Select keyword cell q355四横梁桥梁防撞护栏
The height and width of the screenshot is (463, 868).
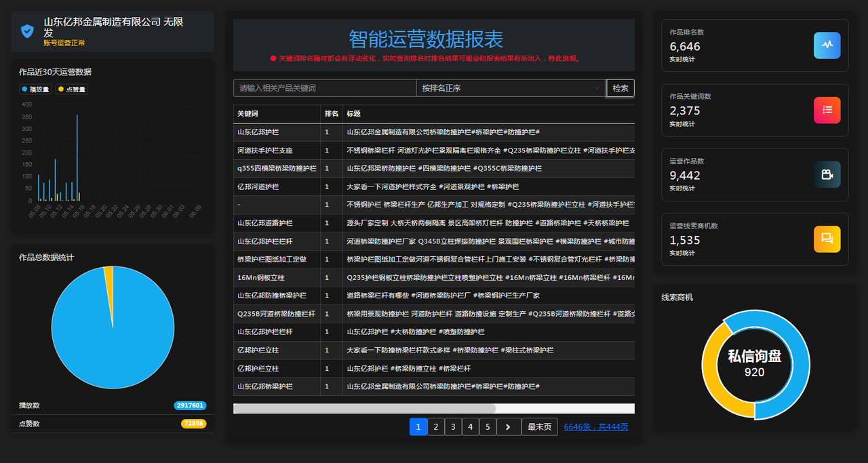277,168
